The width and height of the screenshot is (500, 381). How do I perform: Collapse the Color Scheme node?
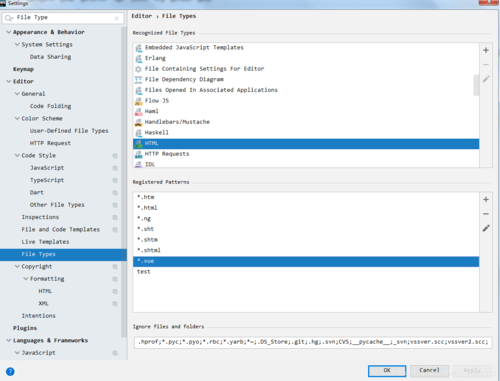point(17,118)
